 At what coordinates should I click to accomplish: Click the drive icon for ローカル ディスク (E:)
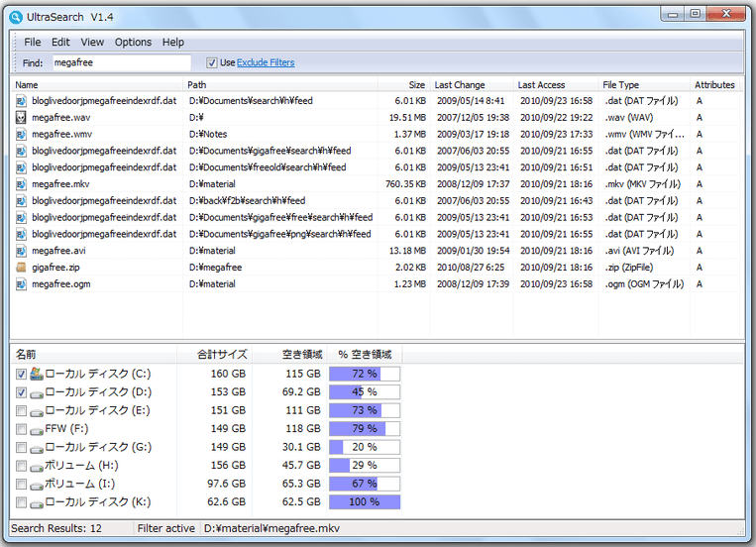(37, 412)
